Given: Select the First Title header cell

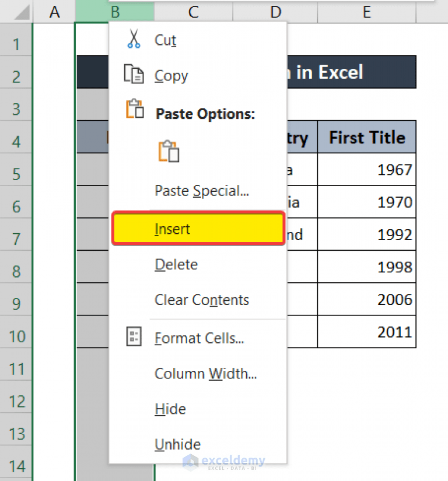Looking at the screenshot, I should click(366, 137).
